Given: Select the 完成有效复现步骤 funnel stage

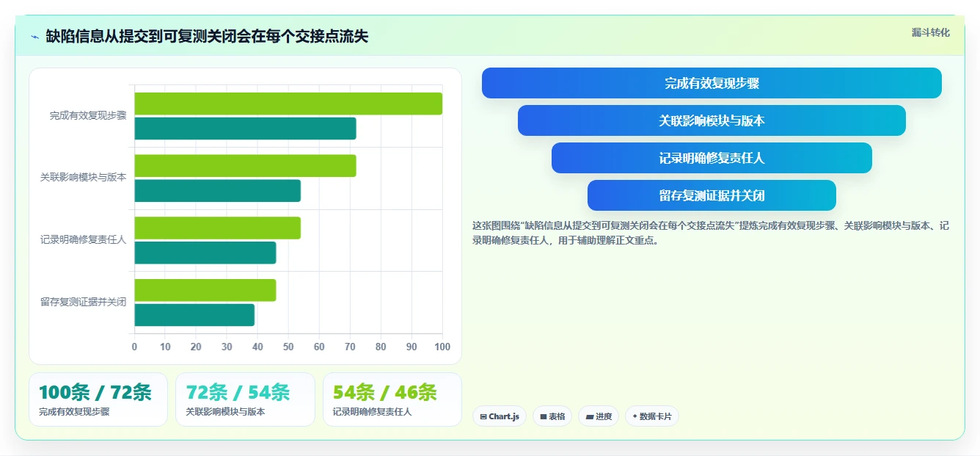Looking at the screenshot, I should [712, 83].
